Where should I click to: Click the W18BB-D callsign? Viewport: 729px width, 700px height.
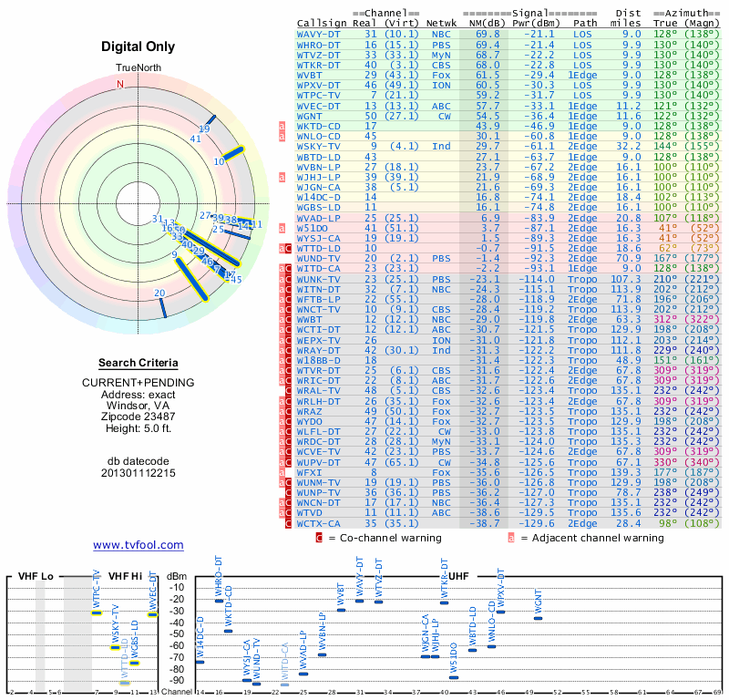318,360
